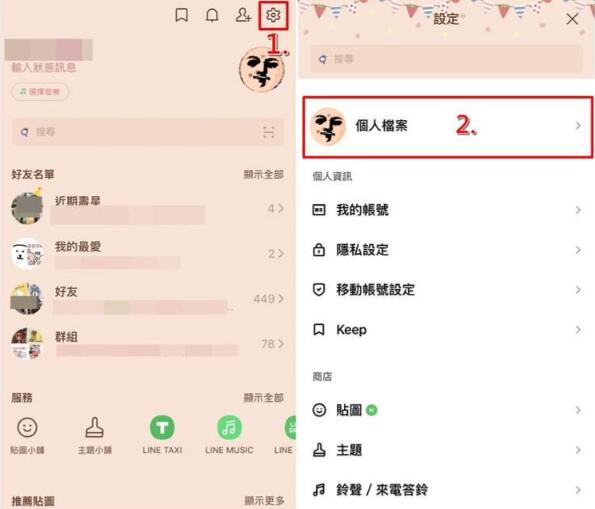Open 移動帳號設定 menu item

coord(446,290)
